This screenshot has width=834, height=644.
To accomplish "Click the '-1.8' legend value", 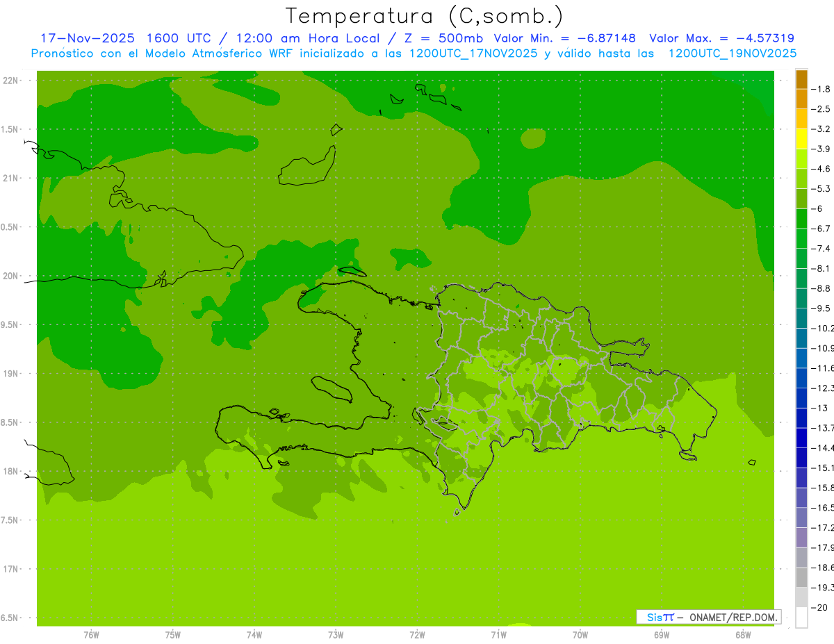I will pyautogui.click(x=821, y=90).
